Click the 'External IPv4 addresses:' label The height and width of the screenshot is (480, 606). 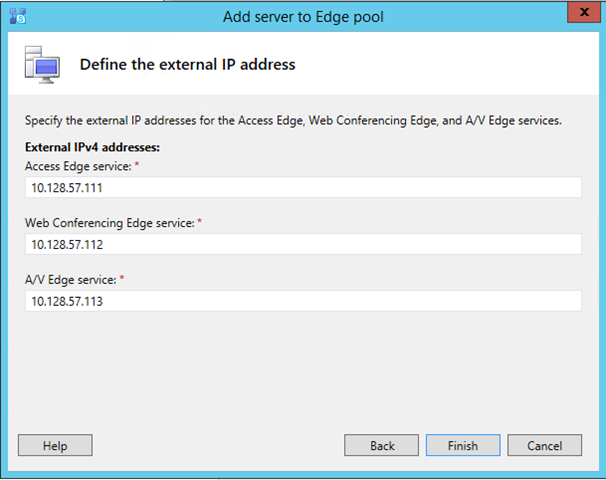click(92, 147)
